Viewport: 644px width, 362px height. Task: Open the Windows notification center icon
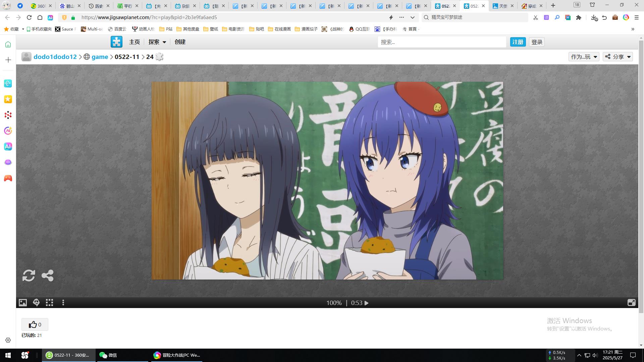pos(633,355)
